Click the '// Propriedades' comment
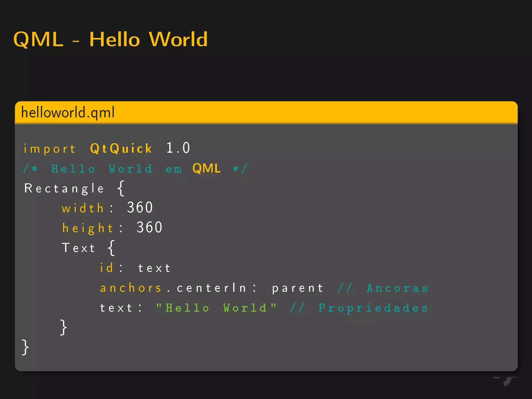 tap(359, 308)
